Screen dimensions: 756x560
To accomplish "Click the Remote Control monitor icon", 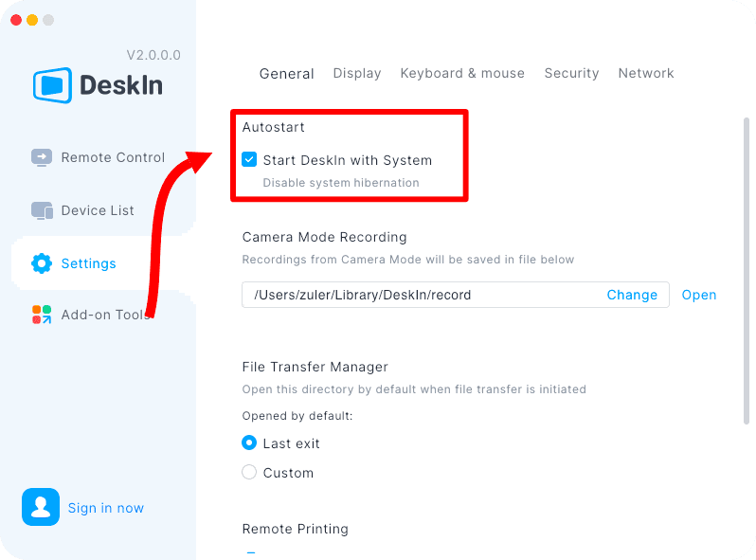I will [x=42, y=157].
